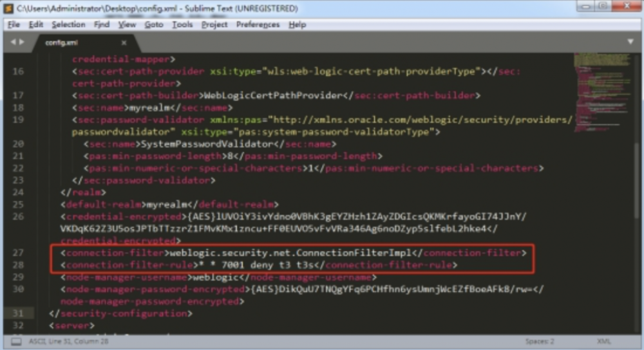
Task: Click 'weblogic' in node-manager-username line
Action: 216,277
